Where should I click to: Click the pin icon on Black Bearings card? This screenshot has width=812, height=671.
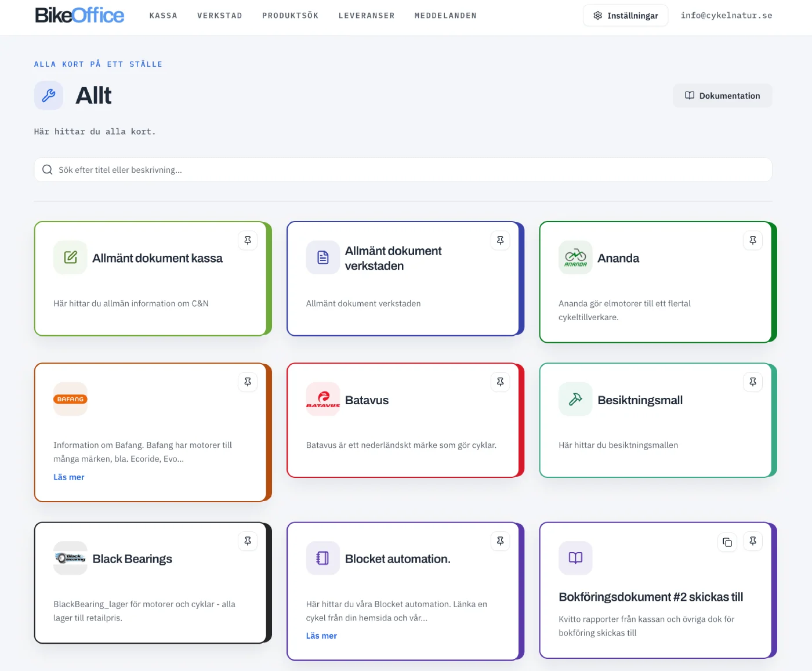[248, 541]
